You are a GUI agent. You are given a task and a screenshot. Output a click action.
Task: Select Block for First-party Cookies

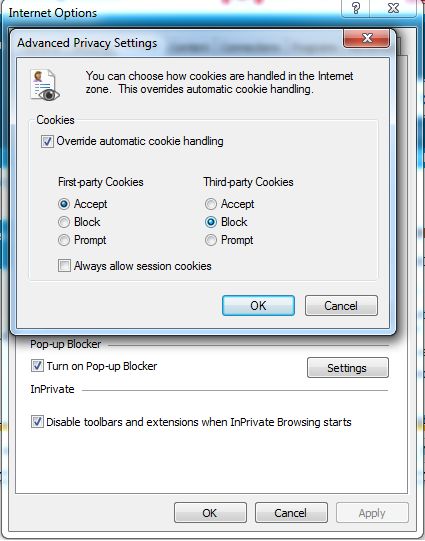(64, 222)
